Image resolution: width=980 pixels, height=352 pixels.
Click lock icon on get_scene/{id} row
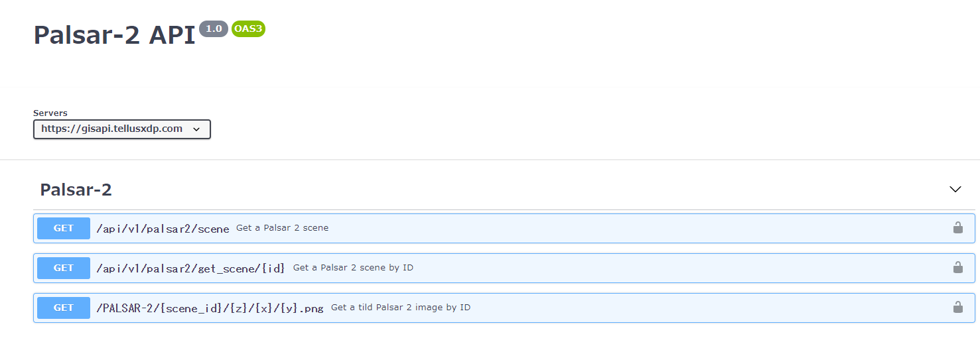[957, 268]
